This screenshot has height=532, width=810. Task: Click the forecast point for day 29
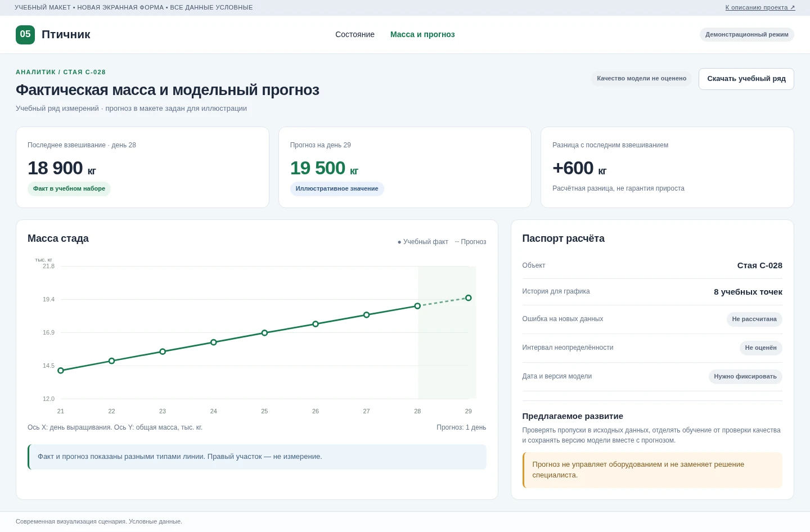(469, 298)
